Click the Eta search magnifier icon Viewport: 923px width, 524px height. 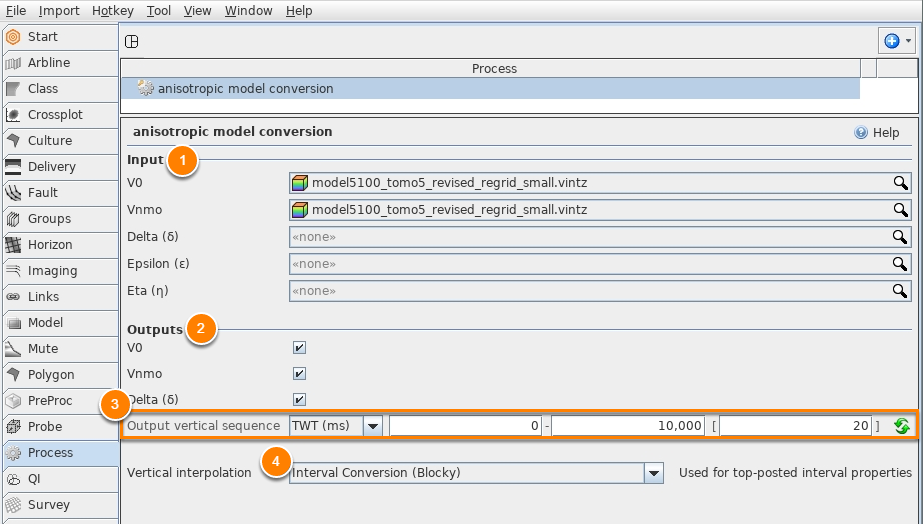(x=900, y=291)
